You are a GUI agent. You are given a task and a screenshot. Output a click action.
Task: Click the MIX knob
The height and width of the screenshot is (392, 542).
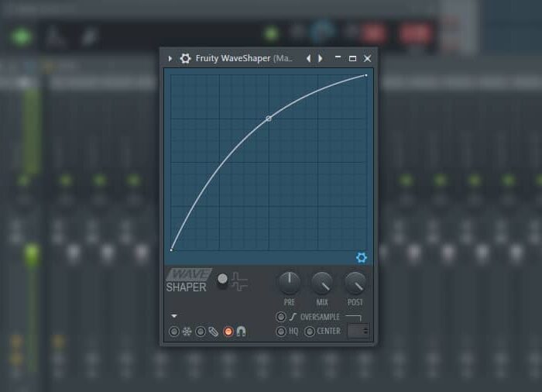(322, 283)
